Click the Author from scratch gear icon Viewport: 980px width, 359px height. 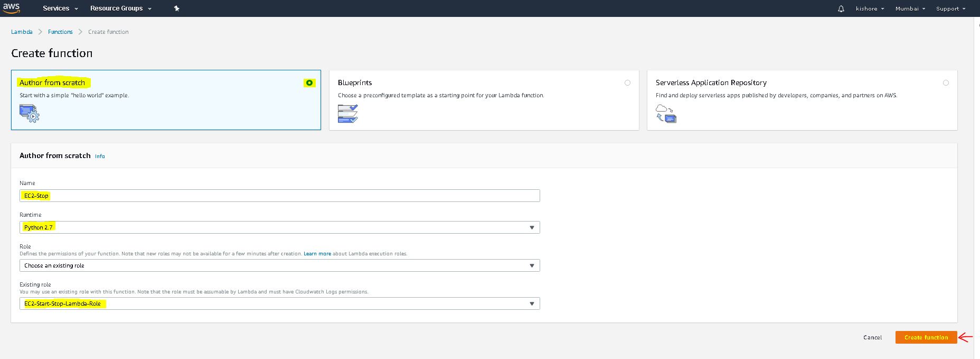click(x=30, y=114)
